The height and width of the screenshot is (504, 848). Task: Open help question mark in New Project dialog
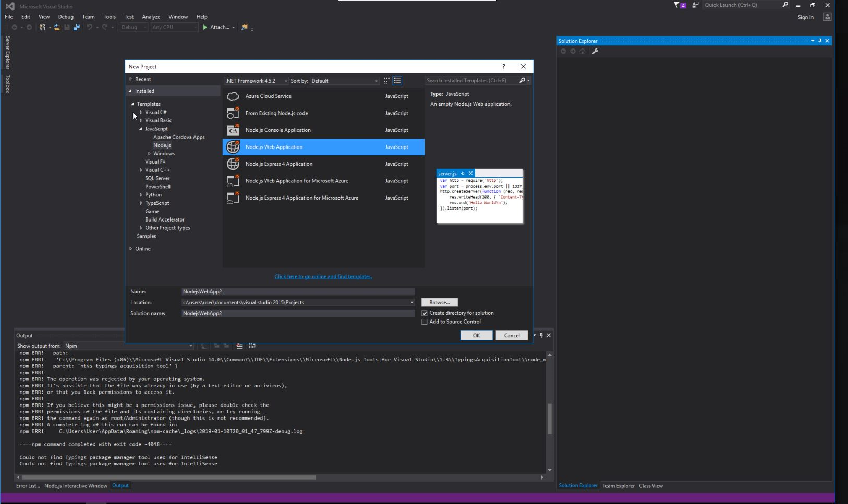click(503, 66)
